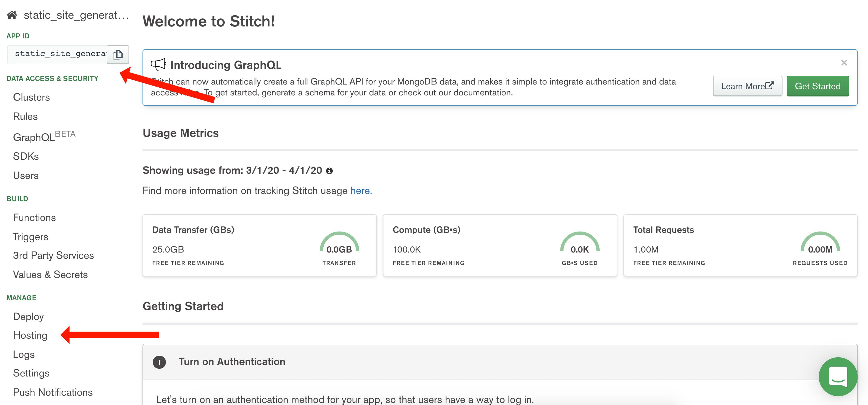The width and height of the screenshot is (868, 405).
Task: Click the Introducing GraphQL heading
Action: [x=226, y=65]
